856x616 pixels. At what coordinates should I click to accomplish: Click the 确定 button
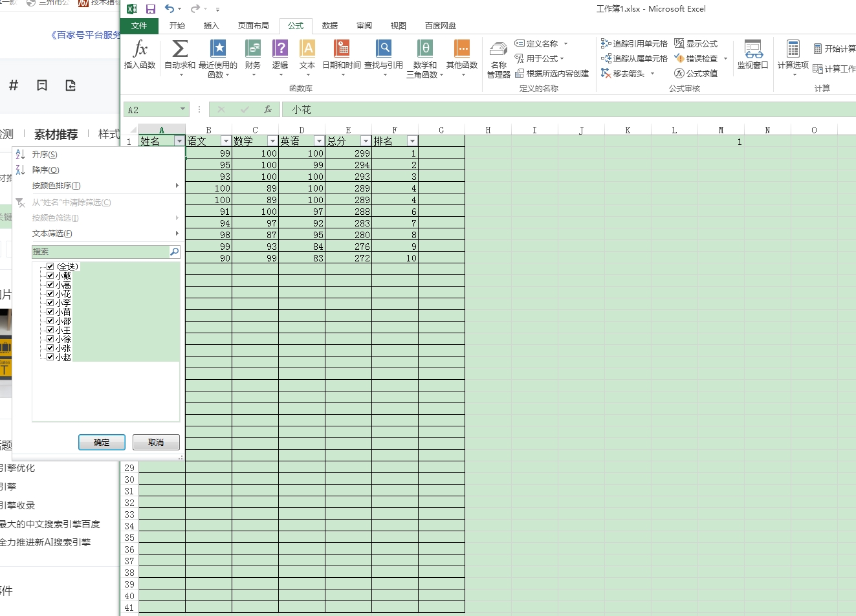coord(102,443)
